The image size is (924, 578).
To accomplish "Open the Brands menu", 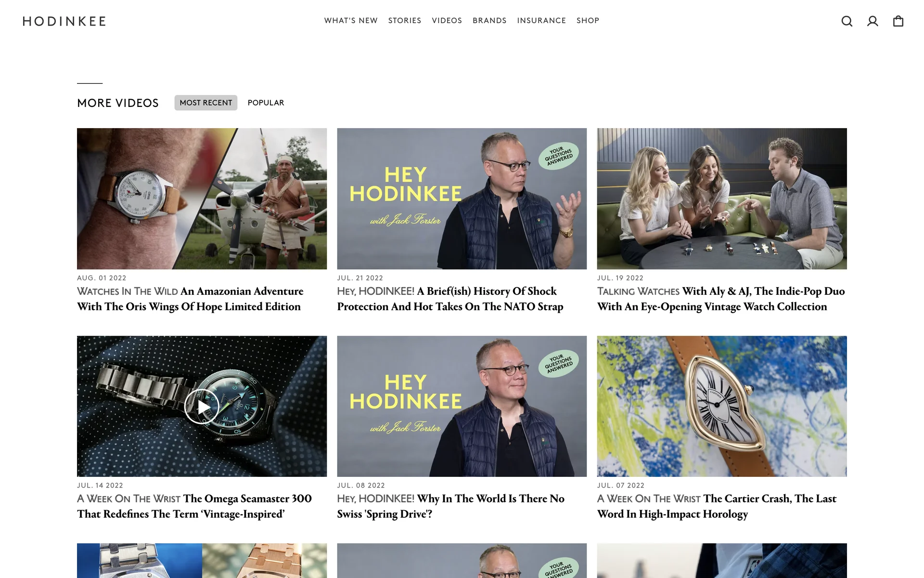I will coord(489,21).
